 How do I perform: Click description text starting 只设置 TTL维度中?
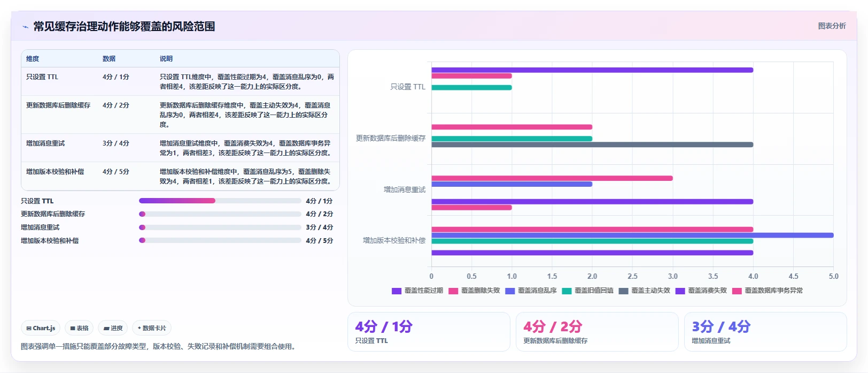pyautogui.click(x=247, y=82)
